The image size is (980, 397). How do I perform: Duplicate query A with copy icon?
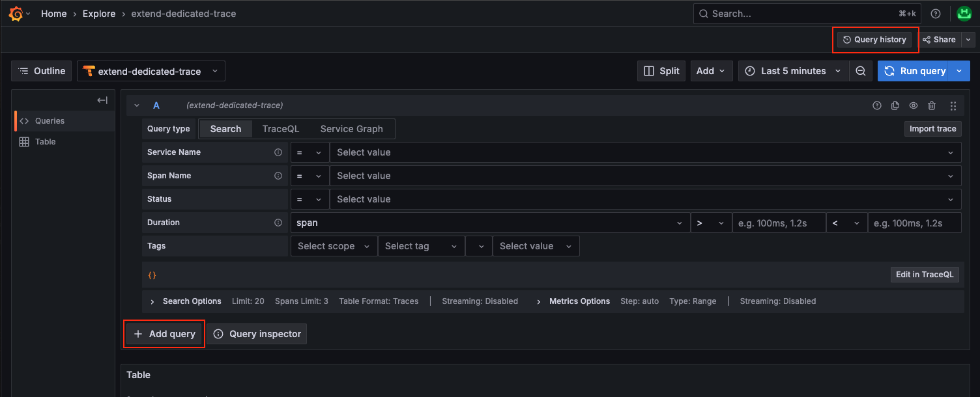895,105
